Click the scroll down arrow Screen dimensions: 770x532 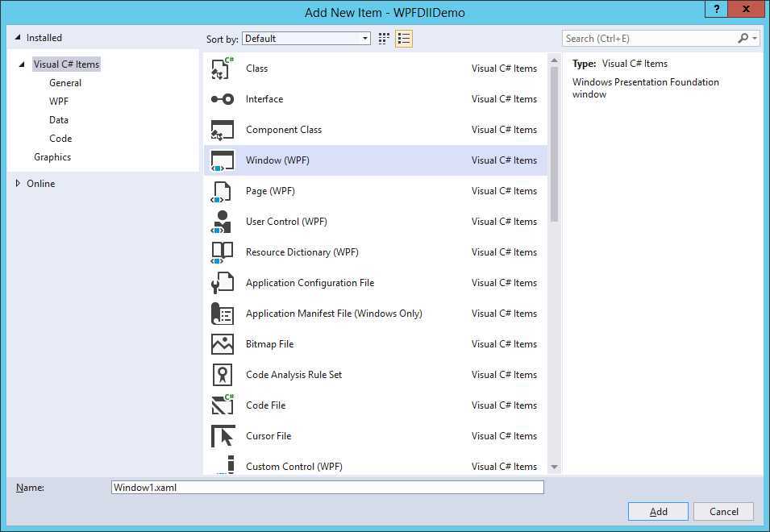[x=555, y=468]
